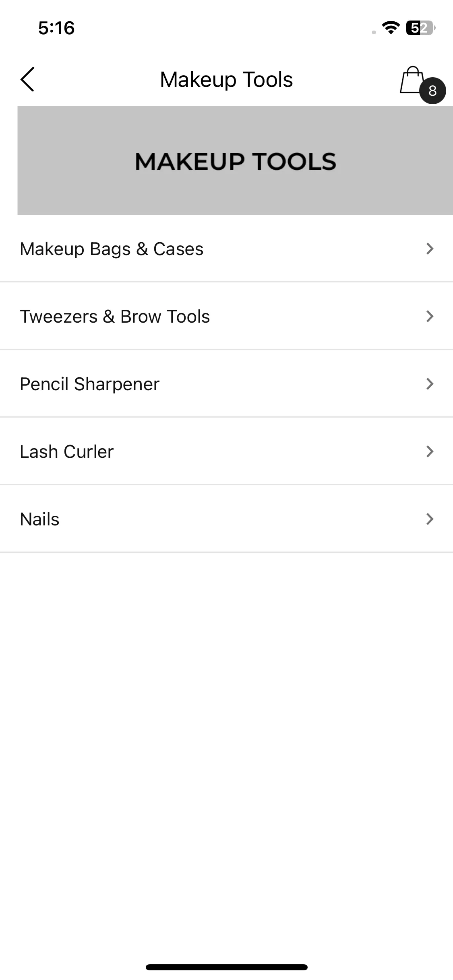Expand the Tweezers & Brow Tools chevron

pyautogui.click(x=430, y=316)
